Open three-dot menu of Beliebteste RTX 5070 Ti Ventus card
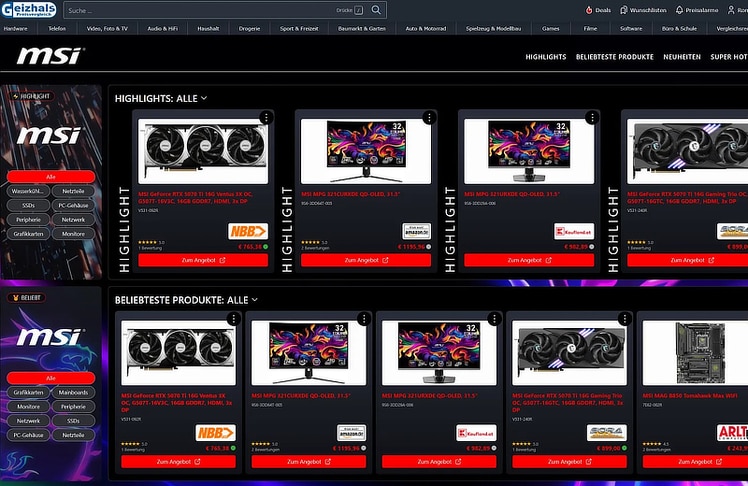Viewport: 748px width, 486px height. 233,319
